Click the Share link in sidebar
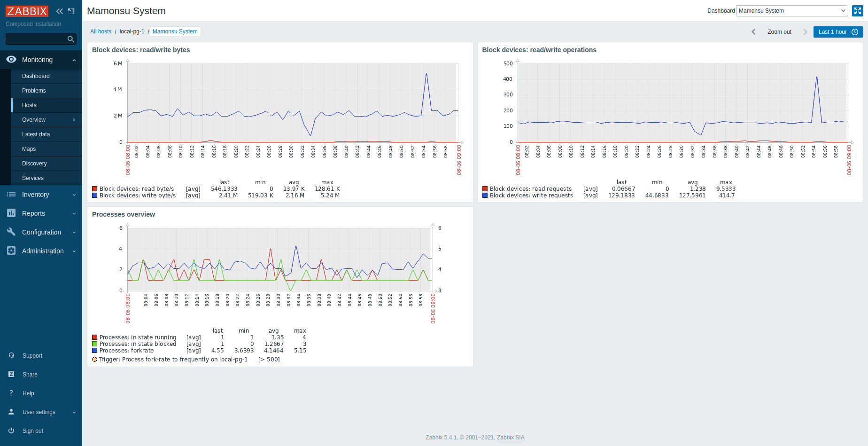Image resolution: width=868 pixels, height=446 pixels. [30, 375]
